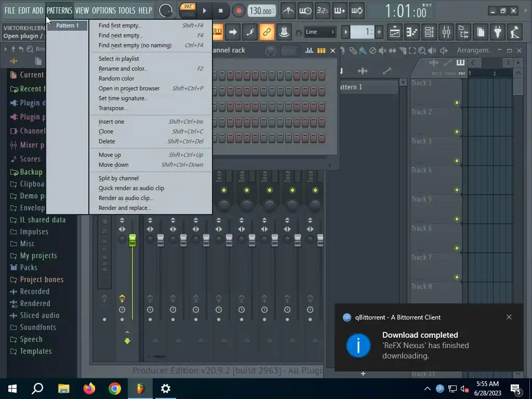
Task: Click the yellow arm icon on master track
Action: click(122, 299)
